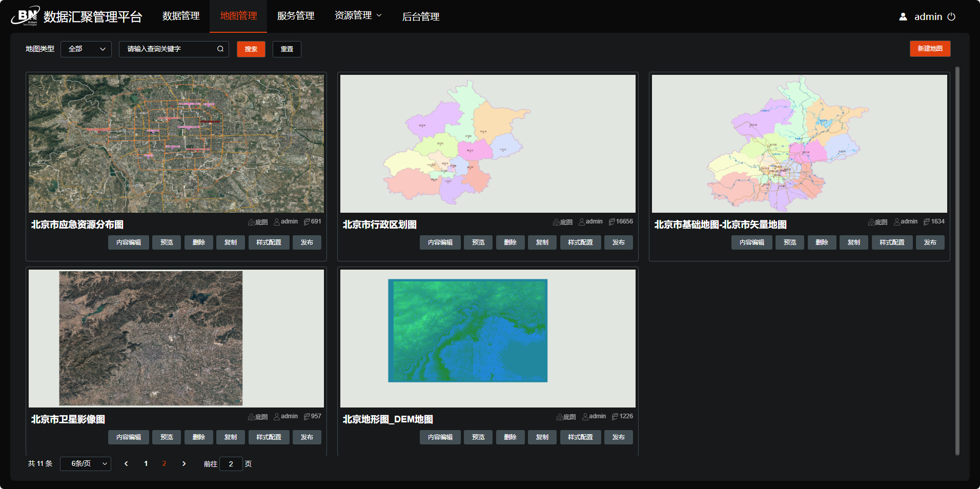The image size is (980, 489).
Task: Expand the 资源管理 menu
Action: click(x=358, y=16)
